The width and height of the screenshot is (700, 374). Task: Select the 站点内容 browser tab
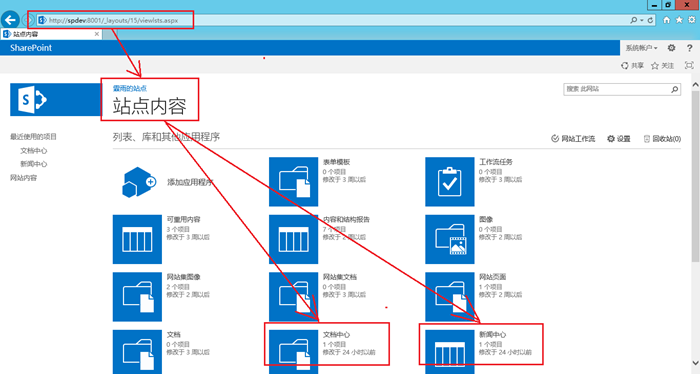(x=51, y=34)
